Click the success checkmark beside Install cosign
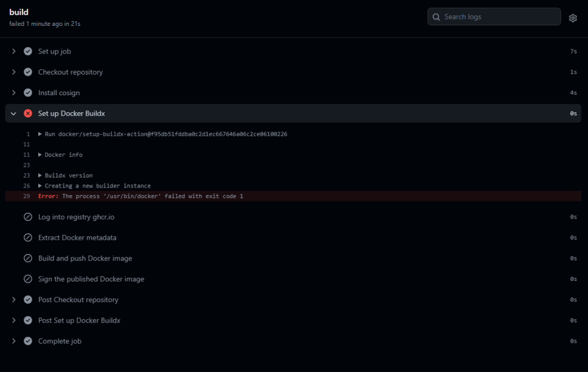Screen dimensions: 588x372 pos(28,92)
